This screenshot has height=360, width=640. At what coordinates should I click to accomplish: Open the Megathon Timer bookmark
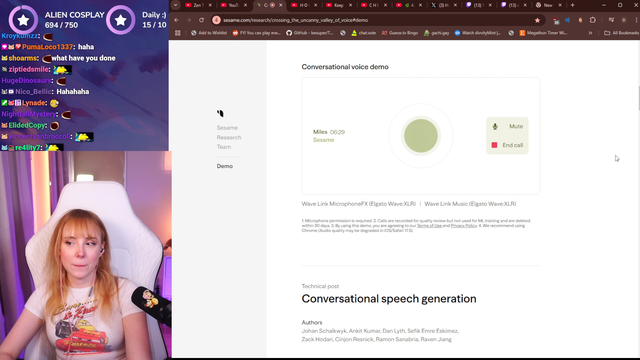[x=543, y=33]
